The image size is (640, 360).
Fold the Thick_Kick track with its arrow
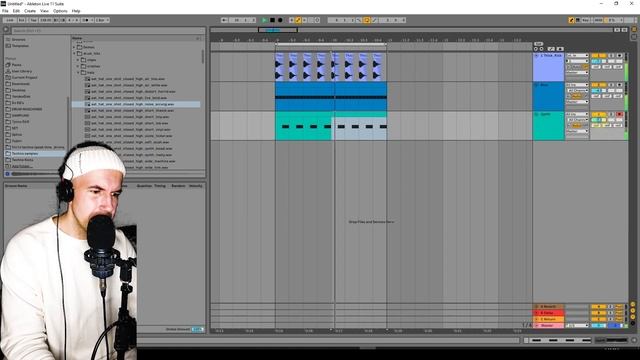tap(536, 56)
